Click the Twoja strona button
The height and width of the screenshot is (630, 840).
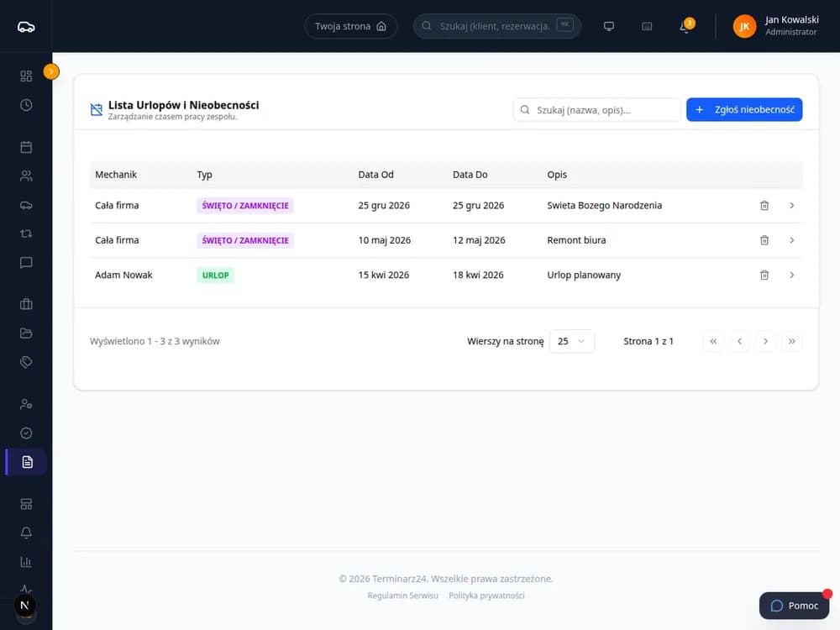350,26
